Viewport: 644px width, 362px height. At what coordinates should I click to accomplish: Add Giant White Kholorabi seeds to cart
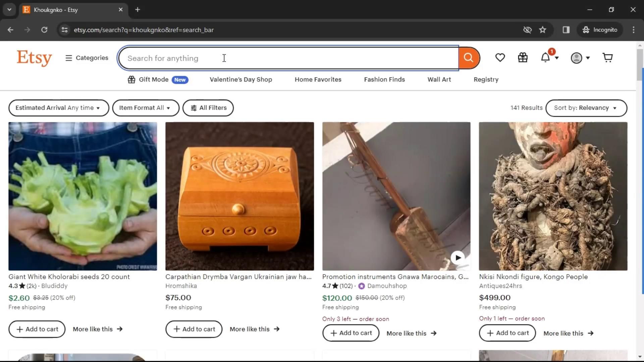tap(37, 329)
